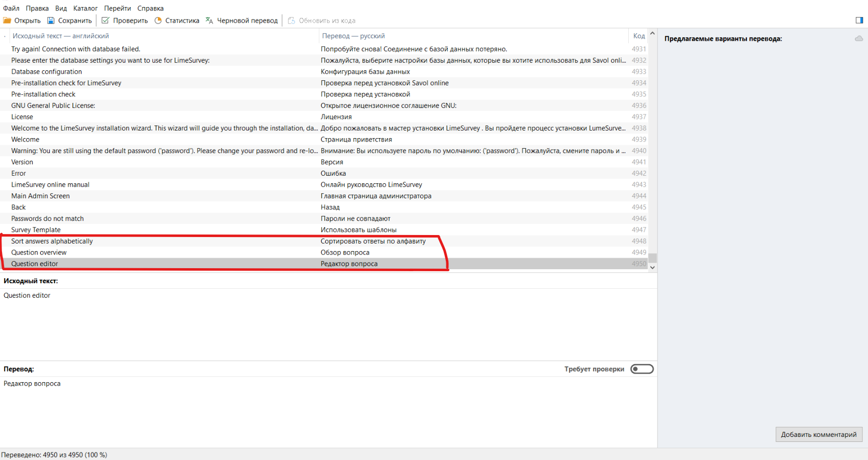Open the Каталог menu
This screenshot has width=868, height=460.
[x=85, y=8]
